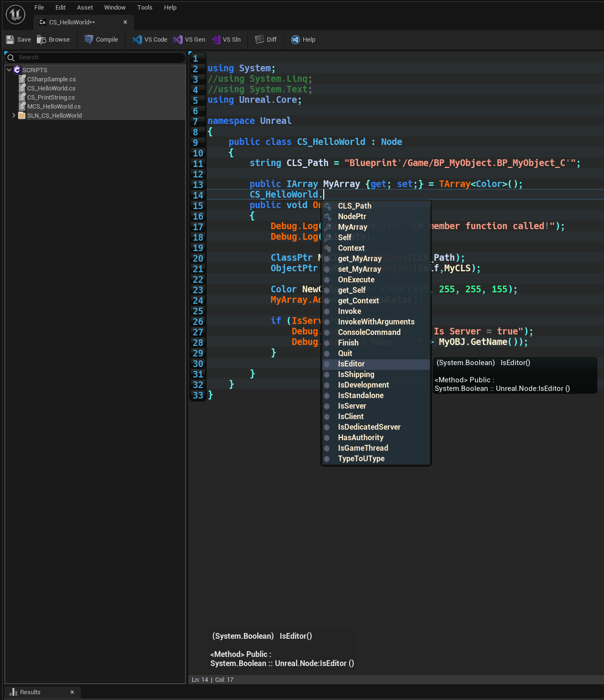This screenshot has height=700, width=604.
Task: Open script in VS Code
Action: point(137,40)
